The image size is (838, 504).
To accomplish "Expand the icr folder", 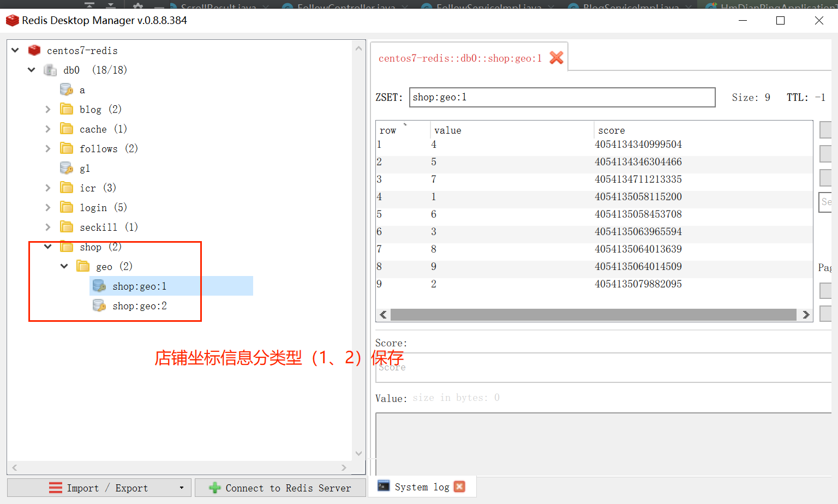I will point(48,188).
